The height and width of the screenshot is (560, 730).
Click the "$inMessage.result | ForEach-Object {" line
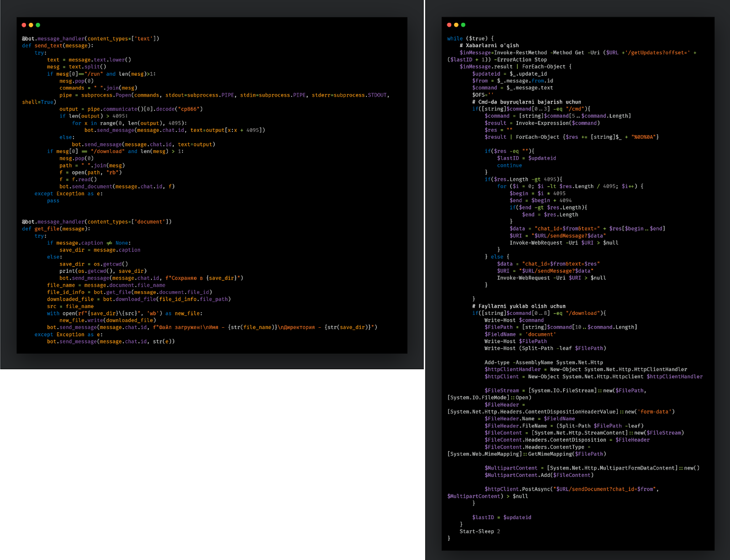pos(516,67)
